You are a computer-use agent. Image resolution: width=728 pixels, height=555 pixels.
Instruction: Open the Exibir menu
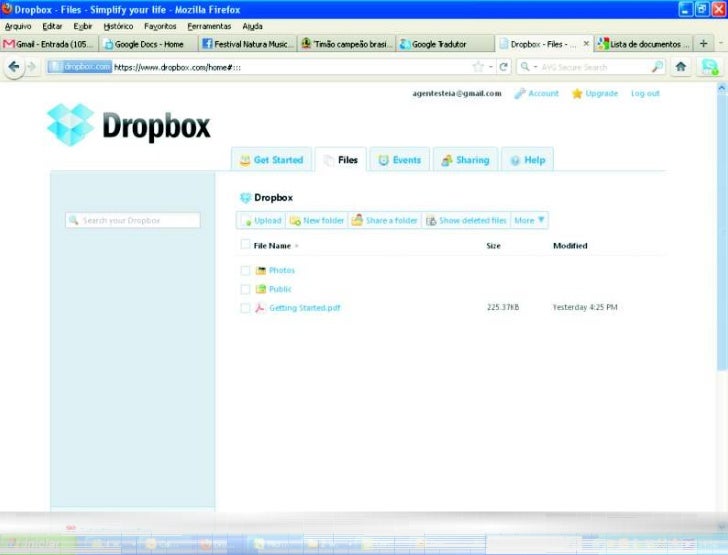click(x=83, y=26)
